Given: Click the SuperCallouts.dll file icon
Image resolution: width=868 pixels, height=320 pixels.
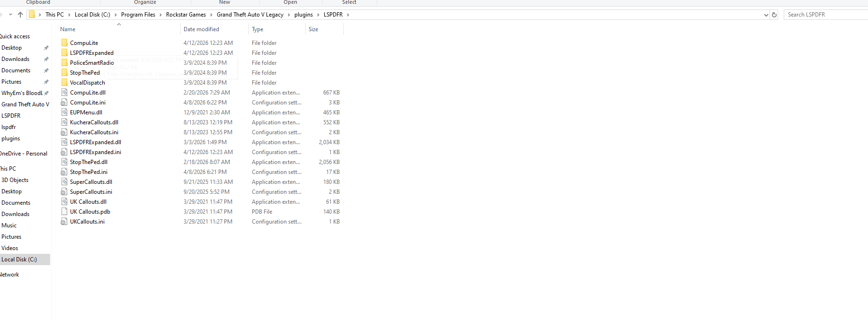Looking at the screenshot, I should (64, 182).
